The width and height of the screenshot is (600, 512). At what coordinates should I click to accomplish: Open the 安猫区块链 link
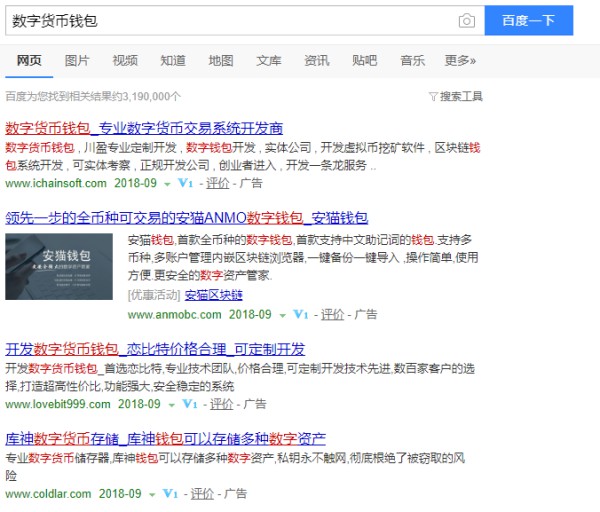[214, 295]
